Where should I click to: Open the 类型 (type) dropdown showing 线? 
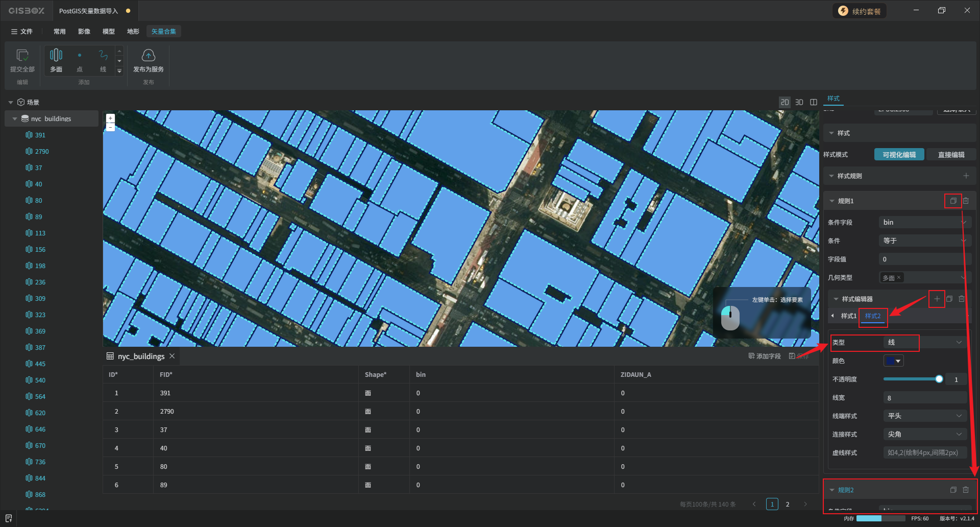coord(924,342)
